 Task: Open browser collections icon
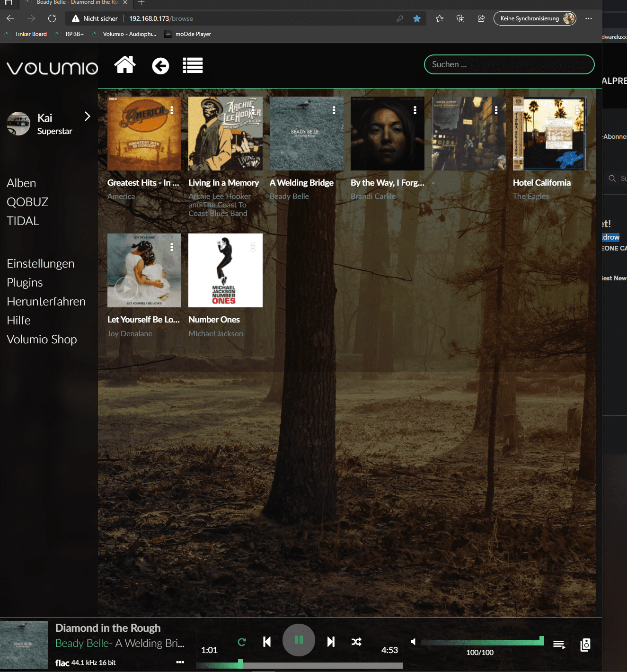460,18
